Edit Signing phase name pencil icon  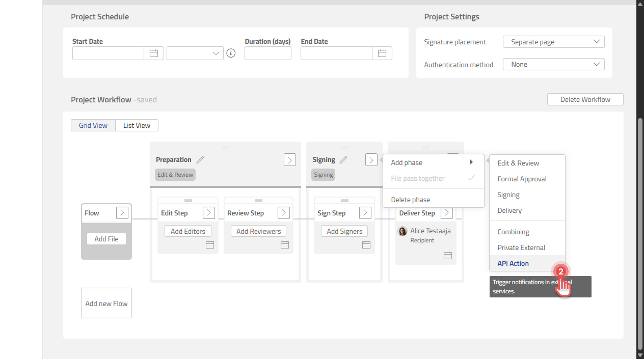coord(343,160)
